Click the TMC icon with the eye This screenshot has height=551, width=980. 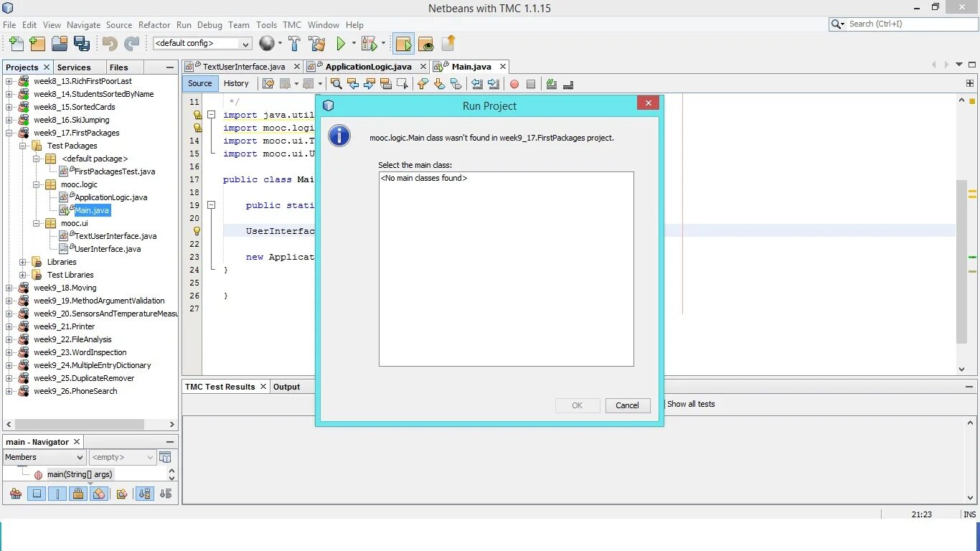tap(426, 44)
